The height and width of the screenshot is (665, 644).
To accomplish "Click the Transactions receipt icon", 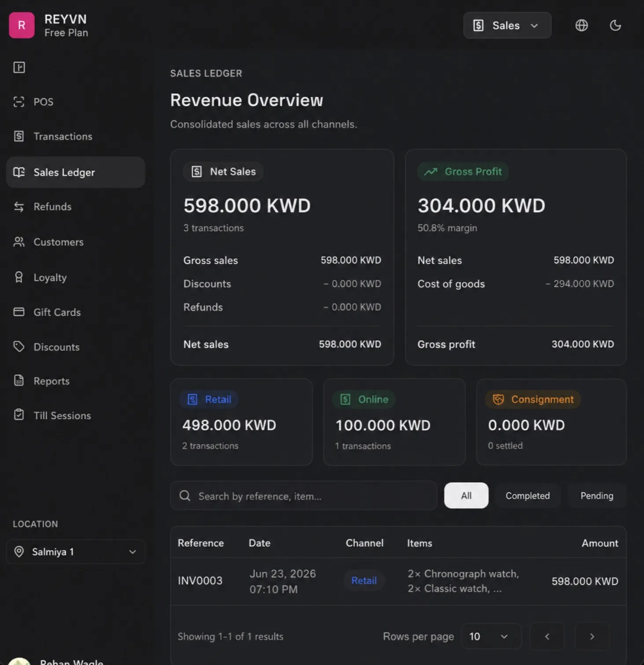I will tap(18, 136).
